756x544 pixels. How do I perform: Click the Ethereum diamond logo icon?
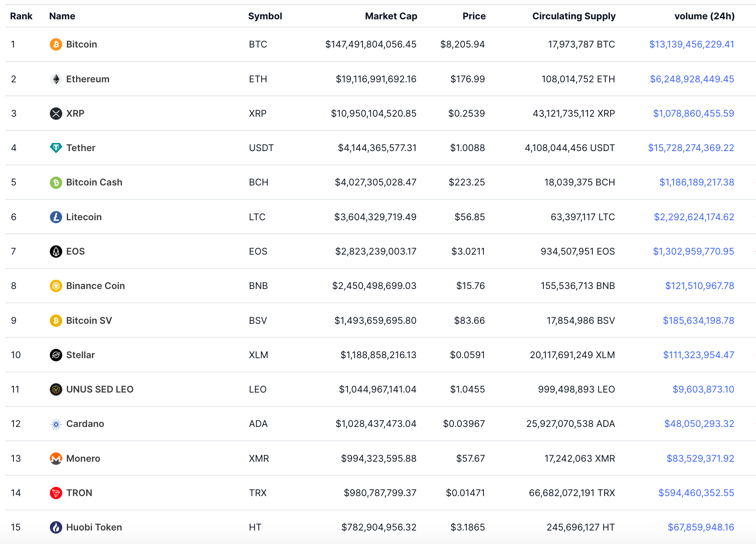click(56, 79)
